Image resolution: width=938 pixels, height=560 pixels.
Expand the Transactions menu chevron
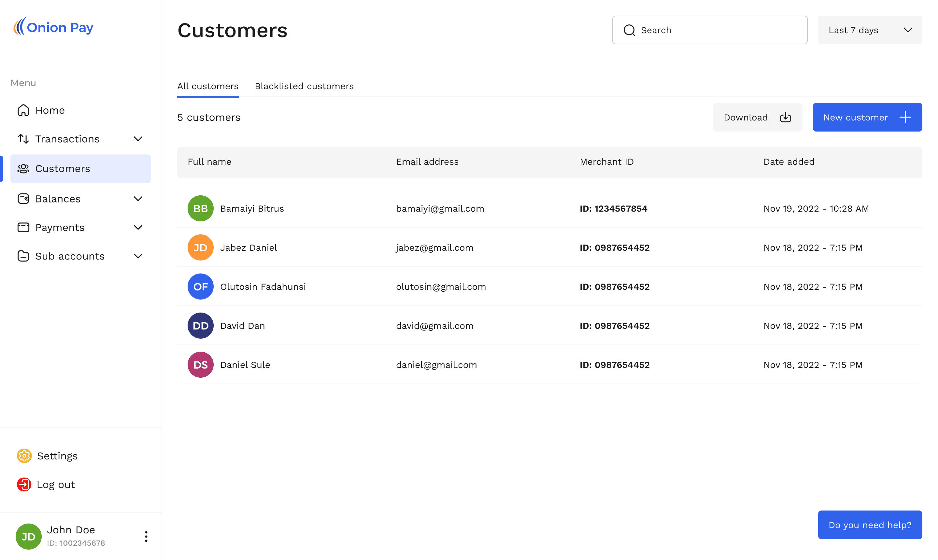tap(138, 139)
